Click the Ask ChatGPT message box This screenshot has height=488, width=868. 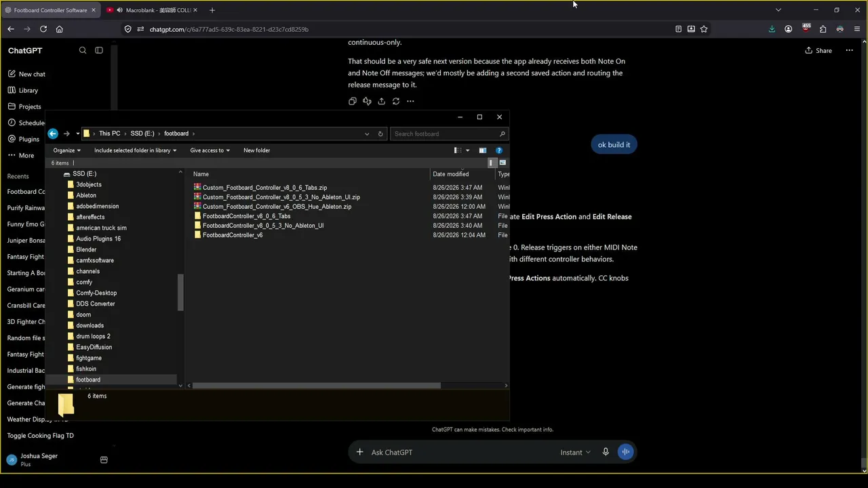pyautogui.click(x=461, y=452)
